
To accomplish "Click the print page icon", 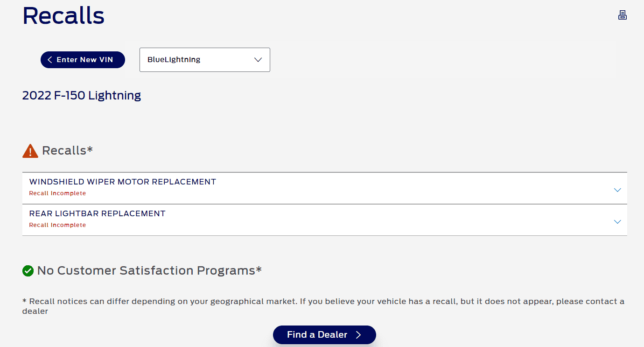I will 622,15.
